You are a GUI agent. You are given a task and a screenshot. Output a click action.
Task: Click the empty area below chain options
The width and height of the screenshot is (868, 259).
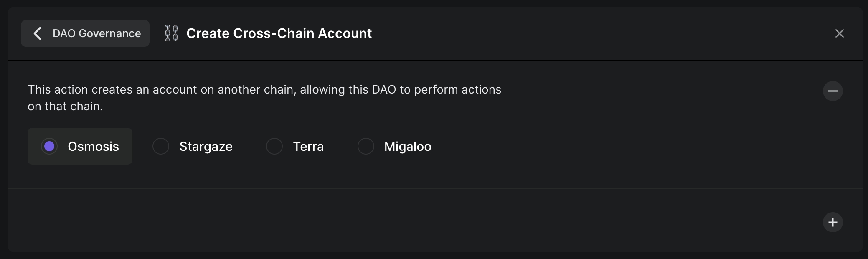point(418,175)
